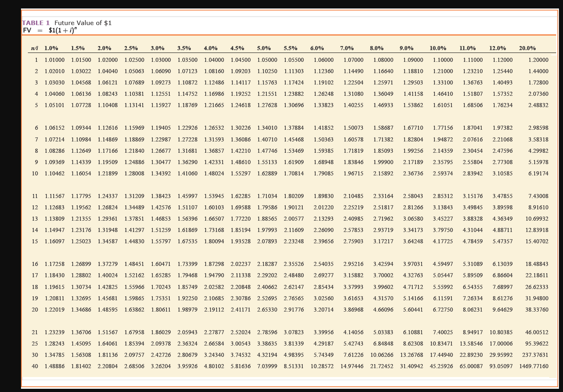Click the "n/i" header label

[x=34, y=48]
